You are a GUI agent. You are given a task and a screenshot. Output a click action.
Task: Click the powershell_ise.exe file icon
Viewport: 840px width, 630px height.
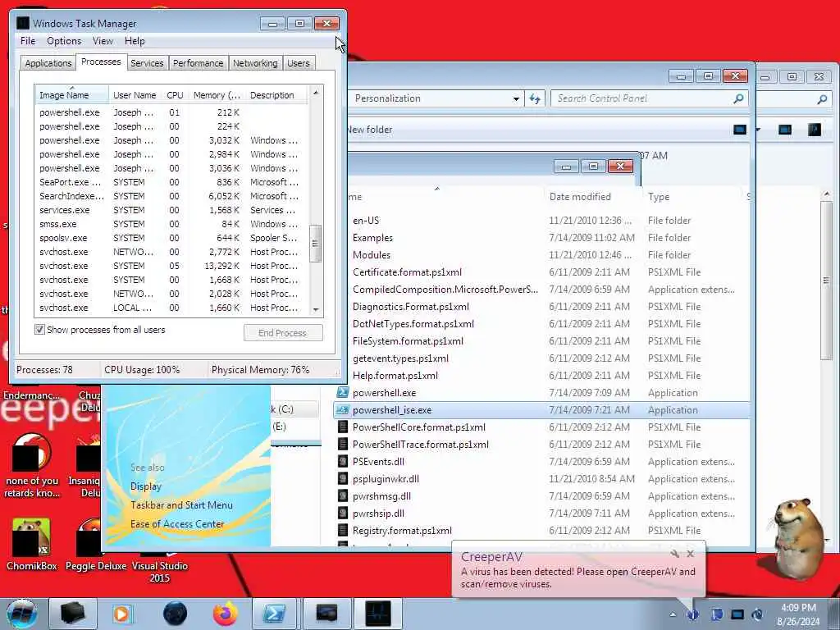tap(343, 410)
